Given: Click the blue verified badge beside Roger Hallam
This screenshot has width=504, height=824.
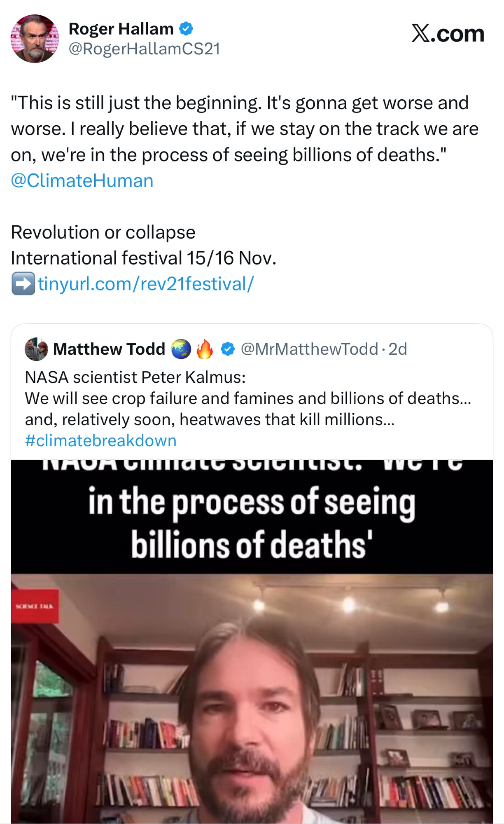Looking at the screenshot, I should click(x=186, y=29).
